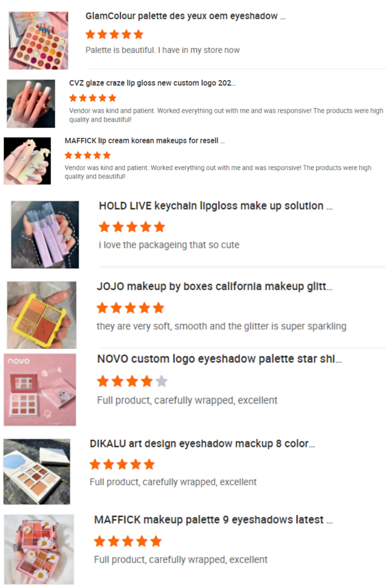Click the GlamColour palette des yeux title
Viewport: 386px width, 588px height.
(x=185, y=16)
